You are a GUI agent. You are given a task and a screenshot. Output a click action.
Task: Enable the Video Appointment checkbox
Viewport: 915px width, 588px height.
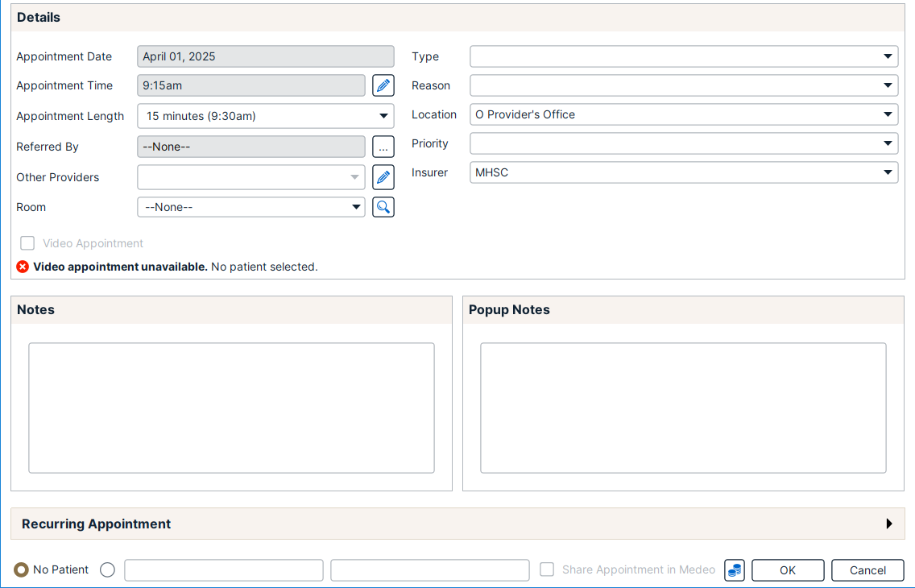point(28,243)
